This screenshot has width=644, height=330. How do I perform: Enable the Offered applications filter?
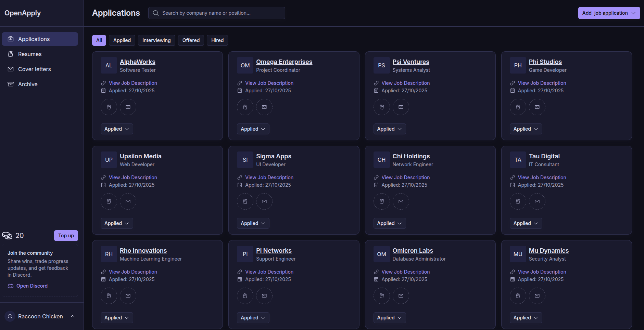(191, 40)
